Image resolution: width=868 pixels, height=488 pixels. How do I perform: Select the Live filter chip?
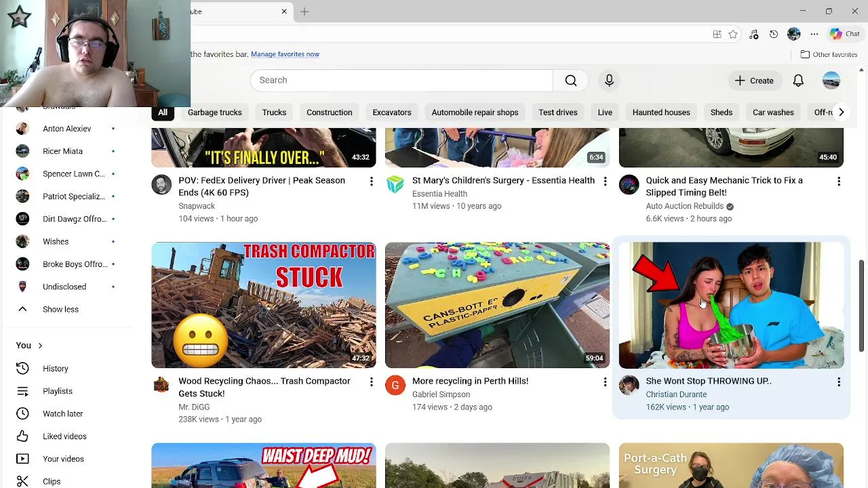tap(605, 113)
